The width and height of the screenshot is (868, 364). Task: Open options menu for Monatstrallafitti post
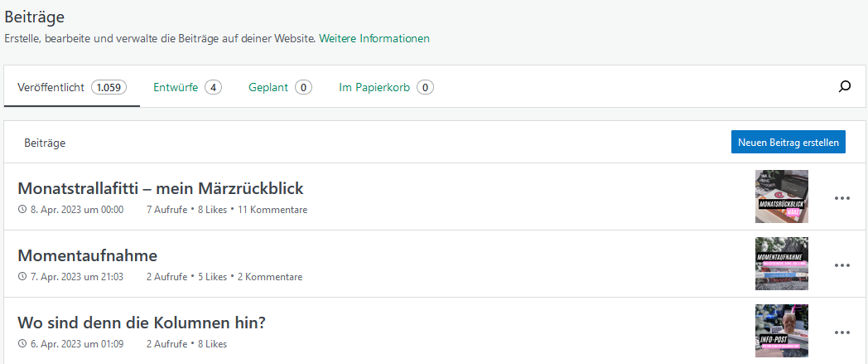842,198
